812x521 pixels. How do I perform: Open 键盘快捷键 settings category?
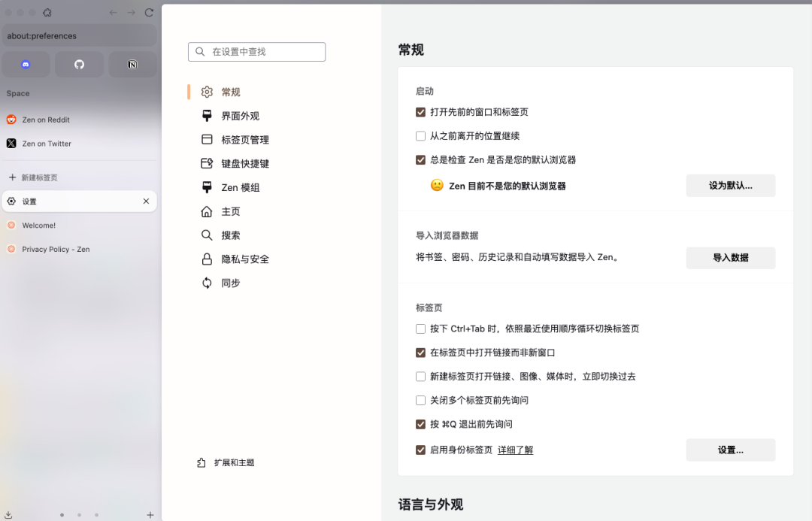click(x=257, y=164)
